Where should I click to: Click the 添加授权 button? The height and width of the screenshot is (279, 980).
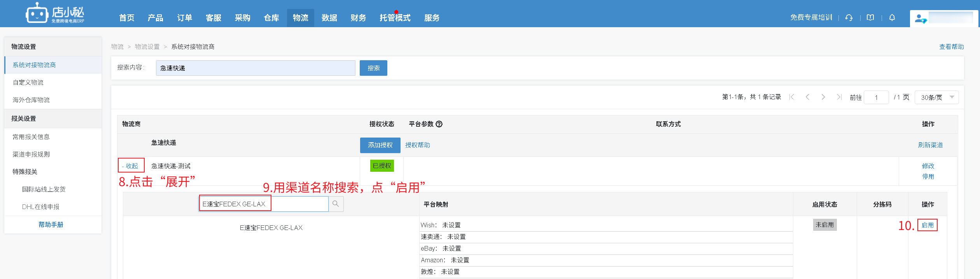[x=380, y=145]
